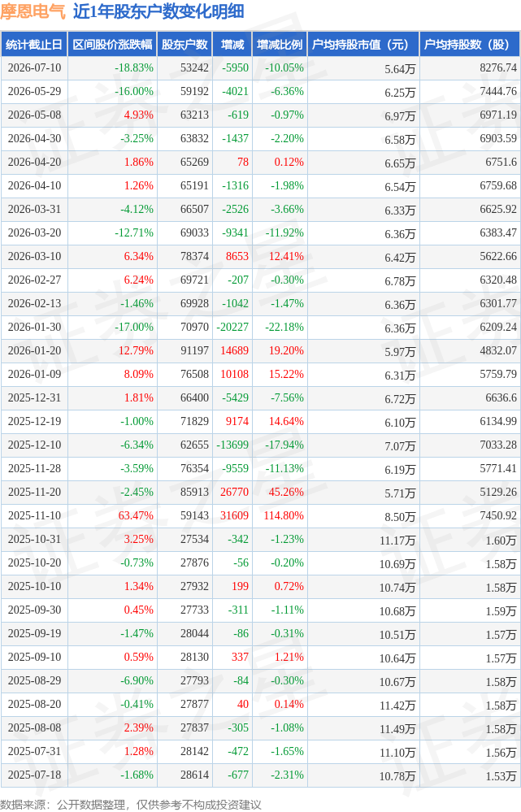The image size is (521, 812).
Task: Select the 2025-07-18 date cell
Action: pos(34,775)
